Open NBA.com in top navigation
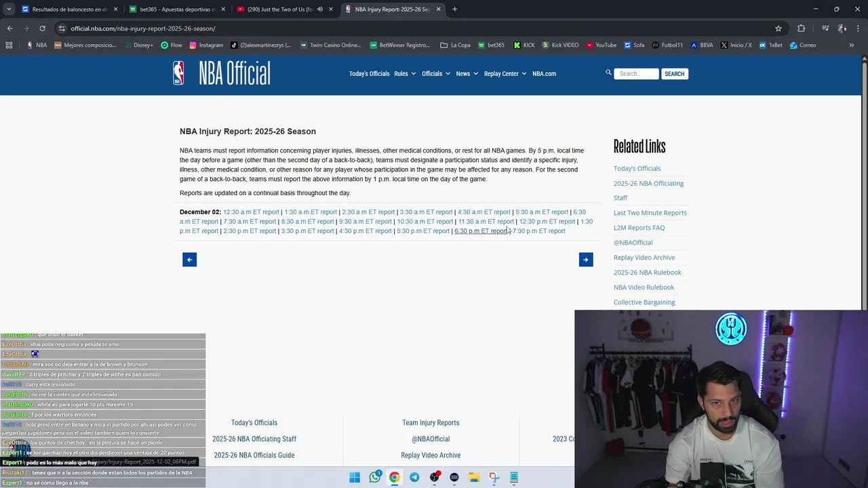This screenshot has height=488, width=868. pyautogui.click(x=544, y=74)
